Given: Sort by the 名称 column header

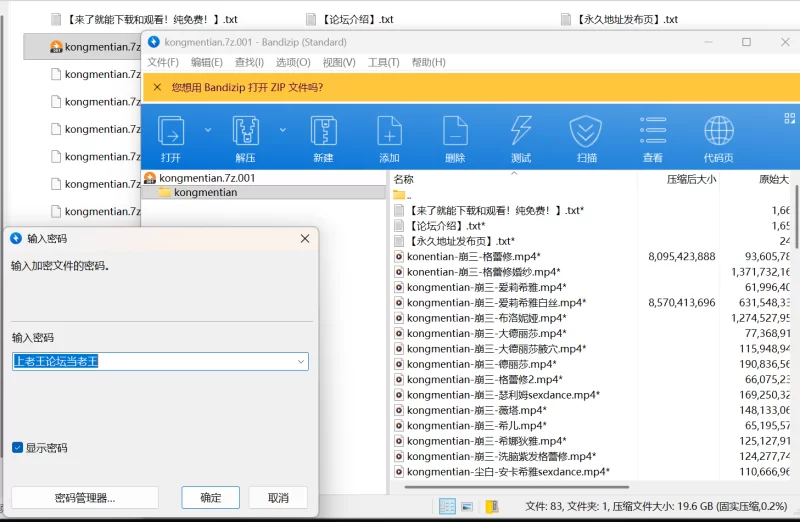Looking at the screenshot, I should pyautogui.click(x=403, y=179).
